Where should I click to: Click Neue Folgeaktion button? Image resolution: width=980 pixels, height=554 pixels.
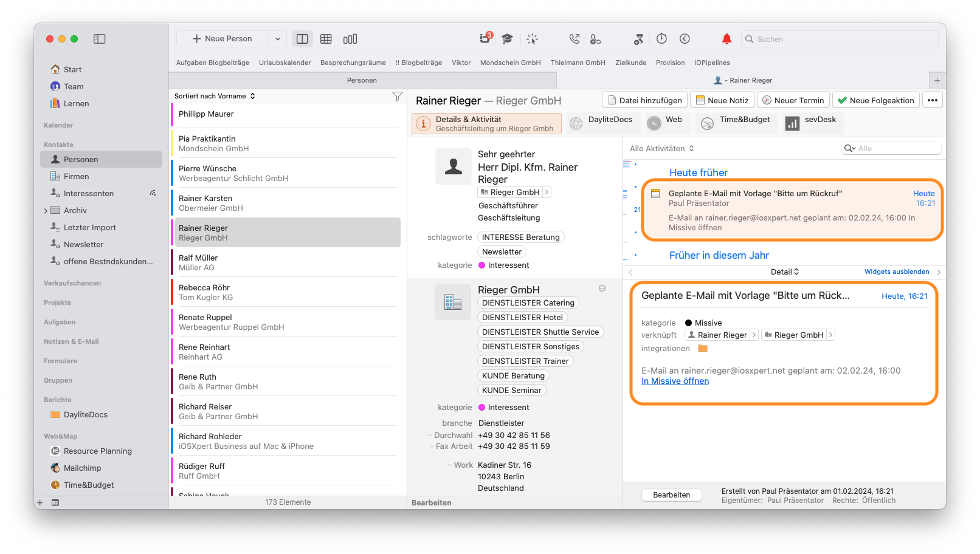click(x=876, y=100)
